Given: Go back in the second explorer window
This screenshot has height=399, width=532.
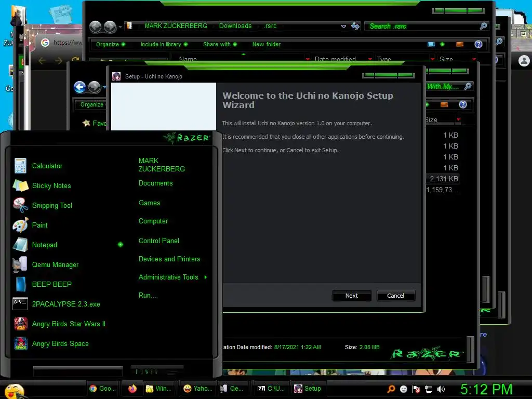Looking at the screenshot, I should [x=79, y=87].
